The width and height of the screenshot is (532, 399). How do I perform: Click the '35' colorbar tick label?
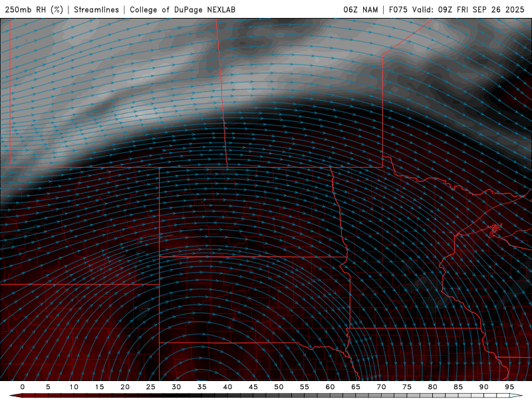(202, 387)
